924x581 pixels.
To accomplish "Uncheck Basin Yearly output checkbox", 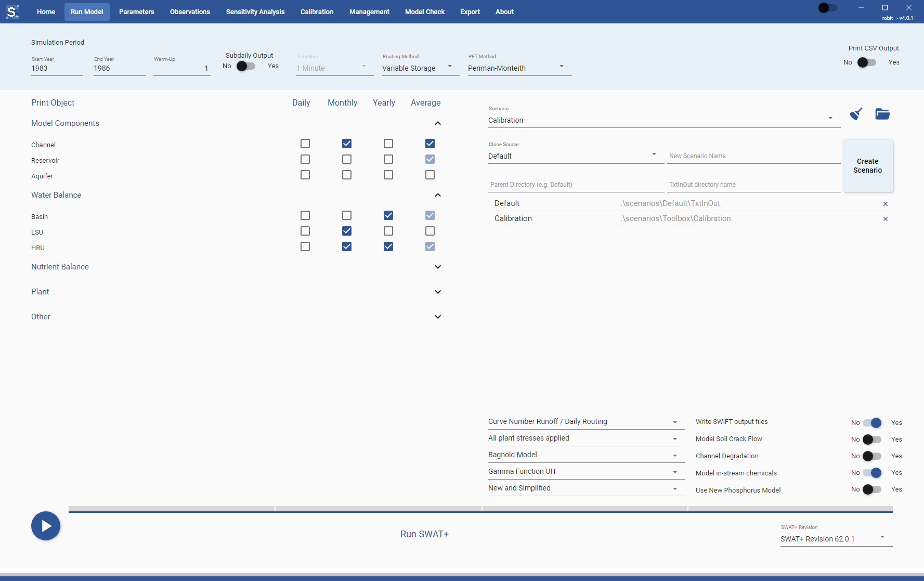I will pos(388,215).
